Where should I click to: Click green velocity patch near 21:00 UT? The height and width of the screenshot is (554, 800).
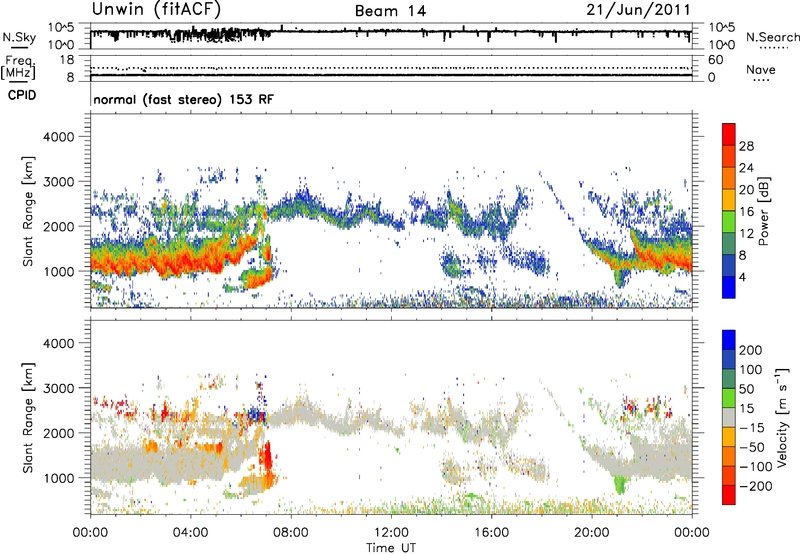tap(619, 483)
